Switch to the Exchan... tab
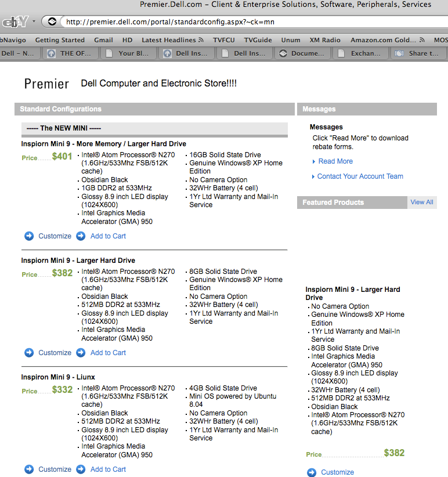This screenshot has width=448, height=477. click(x=361, y=53)
